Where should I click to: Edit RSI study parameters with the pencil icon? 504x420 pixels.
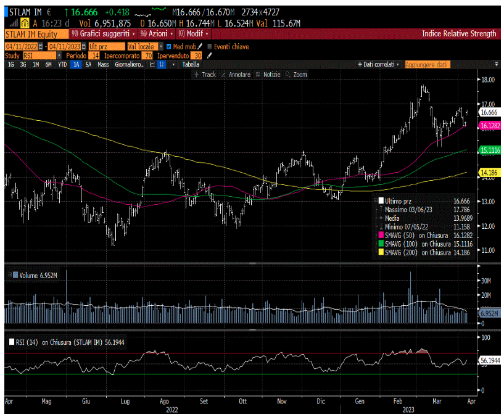point(210,56)
